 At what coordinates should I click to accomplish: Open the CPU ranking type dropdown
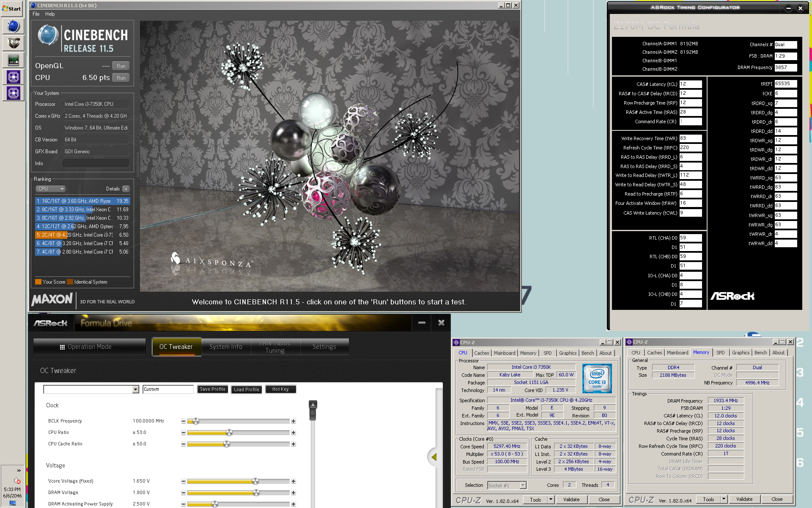(x=50, y=189)
